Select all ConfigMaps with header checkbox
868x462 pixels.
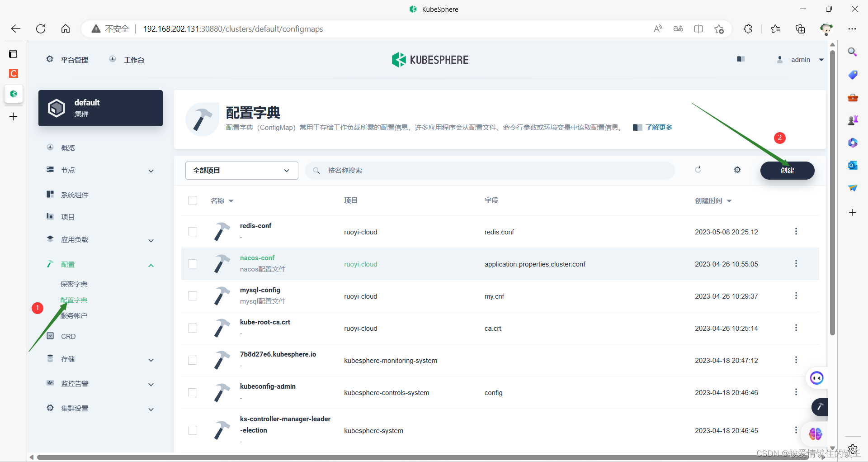coord(193,200)
